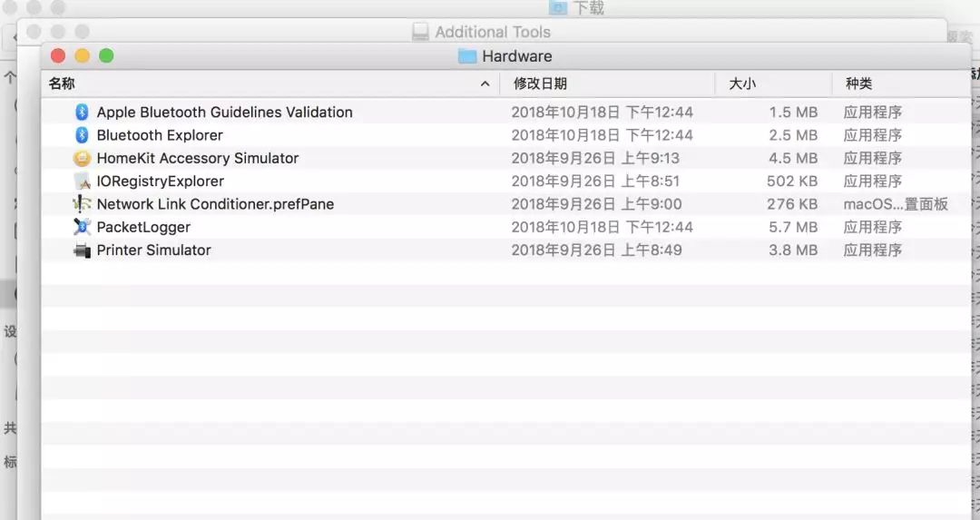Select the Printer Simulator file name
This screenshot has width=980, height=520.
[153, 250]
